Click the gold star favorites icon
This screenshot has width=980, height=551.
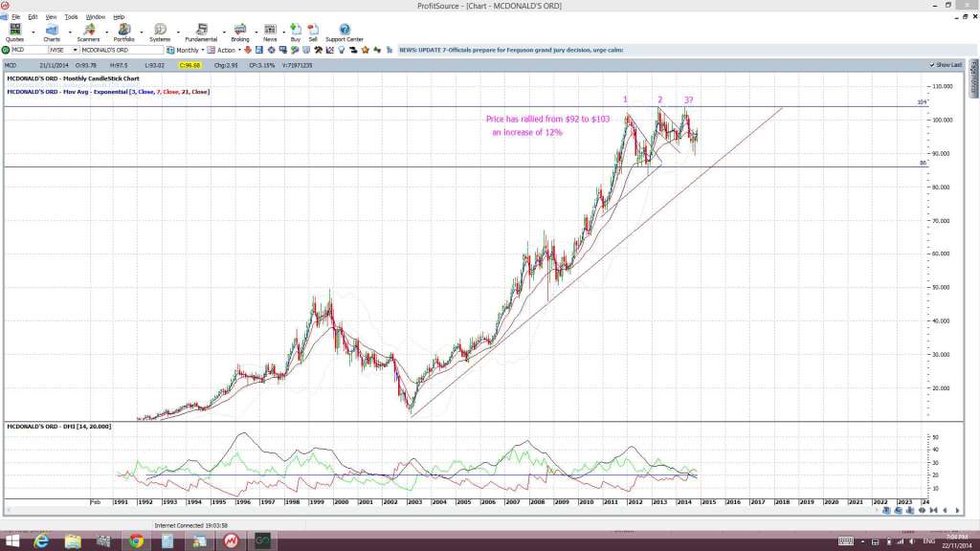(x=366, y=50)
